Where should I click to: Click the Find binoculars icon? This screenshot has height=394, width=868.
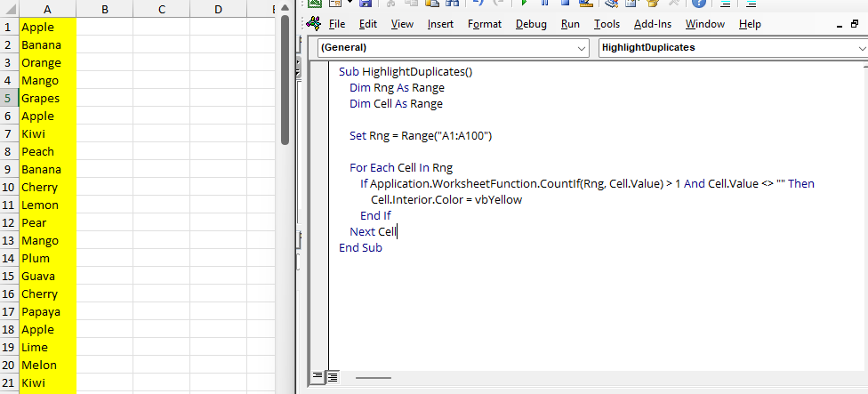[x=453, y=3]
